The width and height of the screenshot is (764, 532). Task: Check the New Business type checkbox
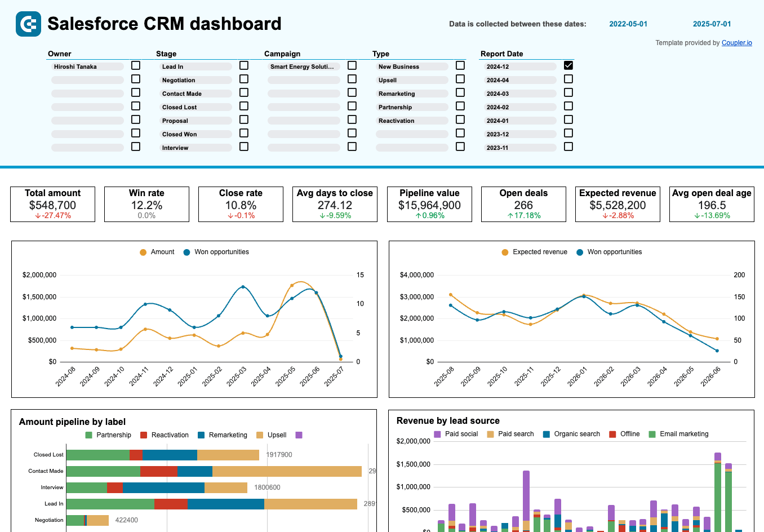coord(460,65)
